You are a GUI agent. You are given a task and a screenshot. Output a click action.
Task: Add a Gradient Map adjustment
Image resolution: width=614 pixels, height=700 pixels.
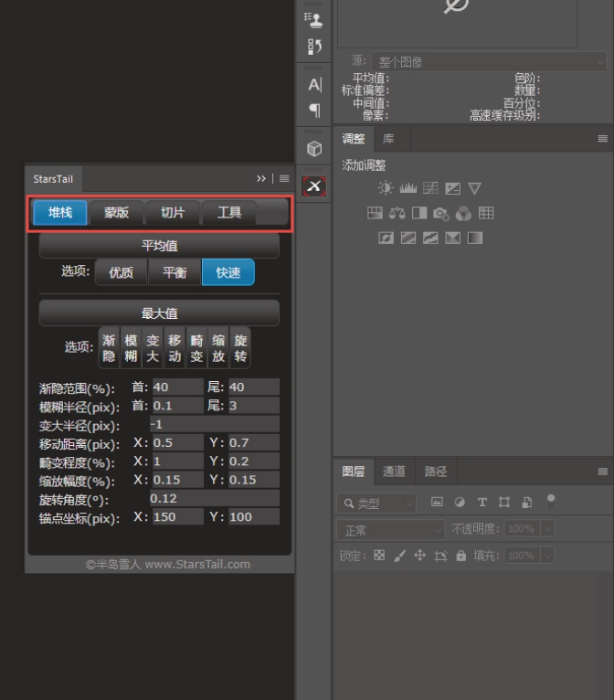pyautogui.click(x=475, y=238)
